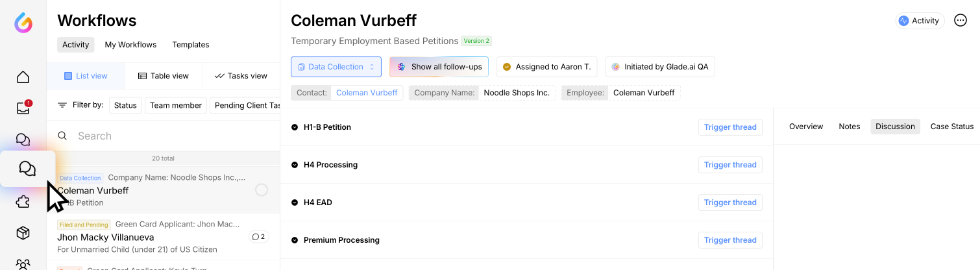Open the inbox icon with notification badge

[x=23, y=108]
